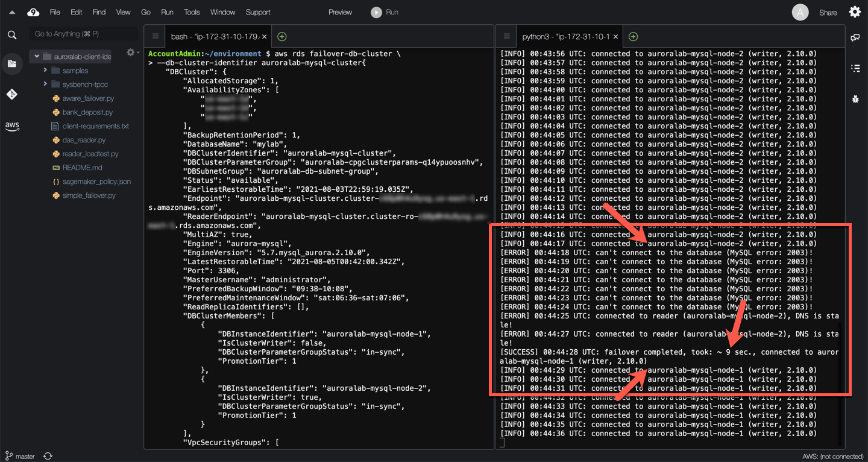The height and width of the screenshot is (462, 868).
Task: Click the Share button
Action: click(828, 13)
